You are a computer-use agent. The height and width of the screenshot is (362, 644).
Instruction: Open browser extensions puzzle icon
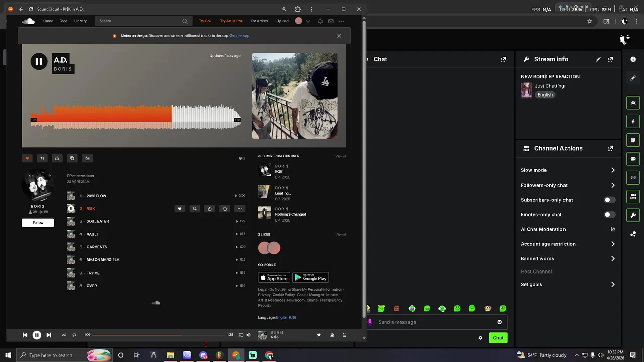[x=298, y=9]
